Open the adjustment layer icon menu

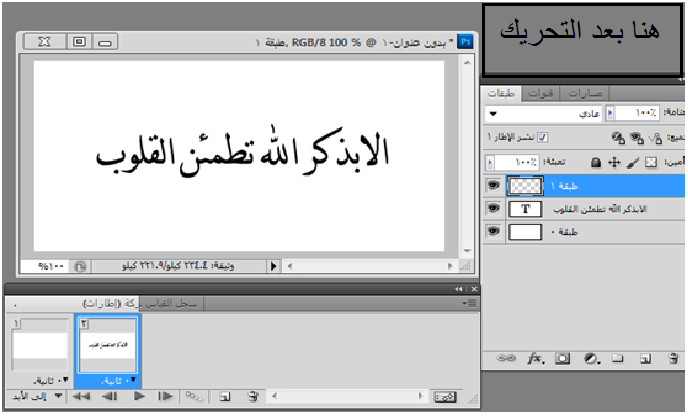click(590, 357)
